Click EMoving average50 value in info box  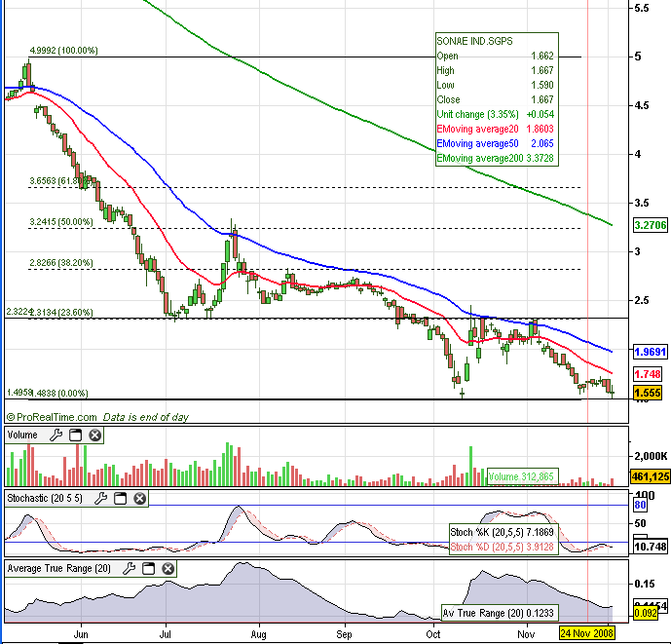(542, 143)
